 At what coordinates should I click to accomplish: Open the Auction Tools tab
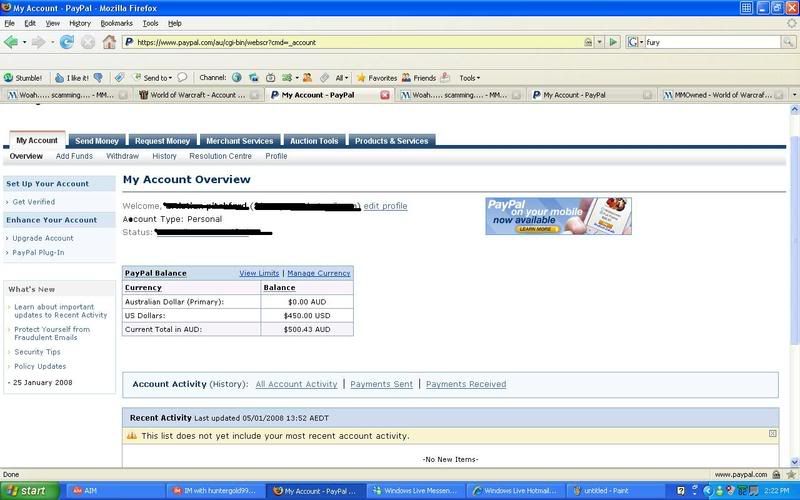(x=314, y=141)
